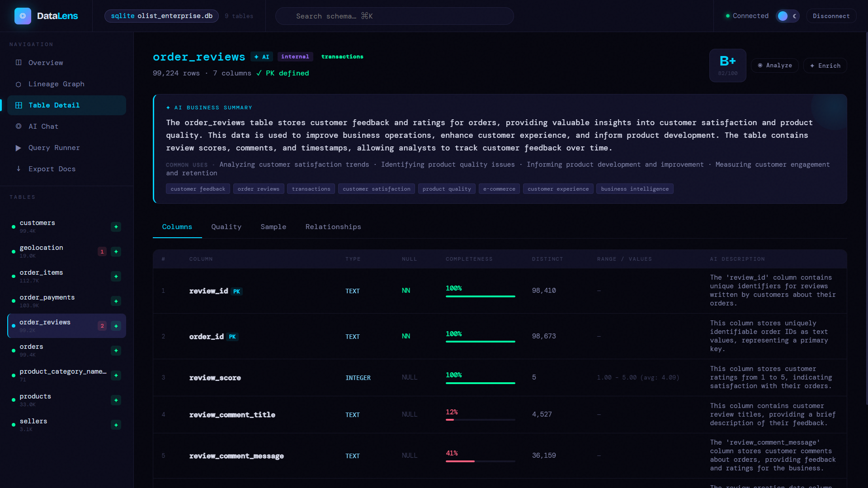Image resolution: width=868 pixels, height=488 pixels.
Task: Click the green Connected status dot
Action: (728, 16)
